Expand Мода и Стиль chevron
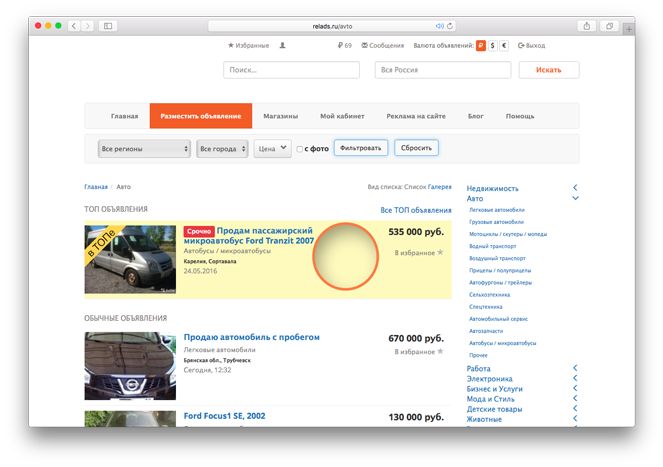Image resolution: width=663 pixels, height=467 pixels. (575, 398)
